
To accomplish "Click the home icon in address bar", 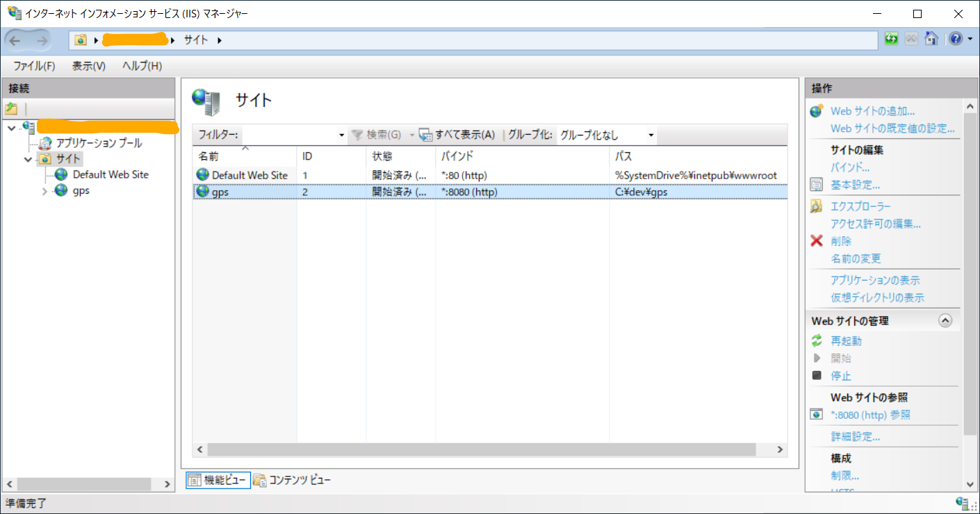I will pos(931,40).
